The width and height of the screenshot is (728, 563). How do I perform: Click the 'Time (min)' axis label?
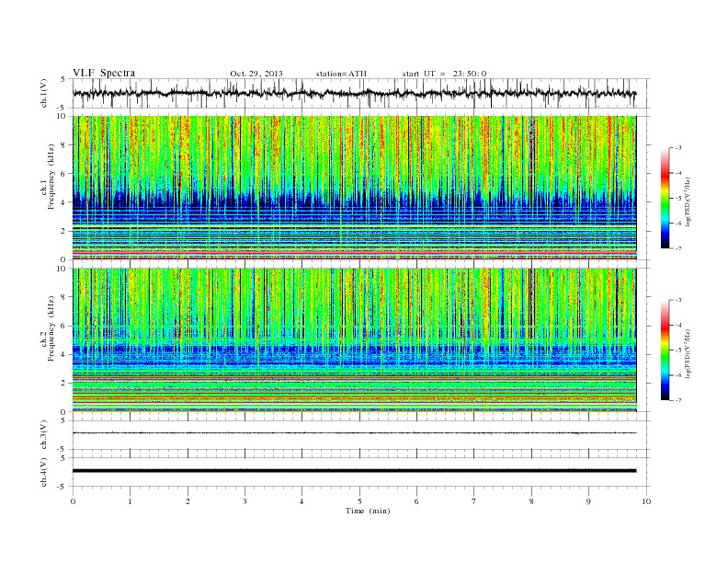pyautogui.click(x=368, y=511)
